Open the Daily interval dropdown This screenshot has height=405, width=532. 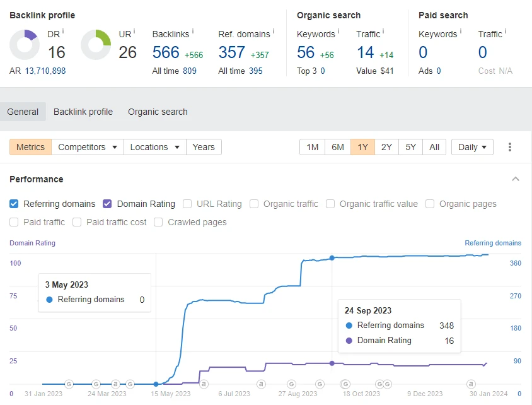(472, 147)
